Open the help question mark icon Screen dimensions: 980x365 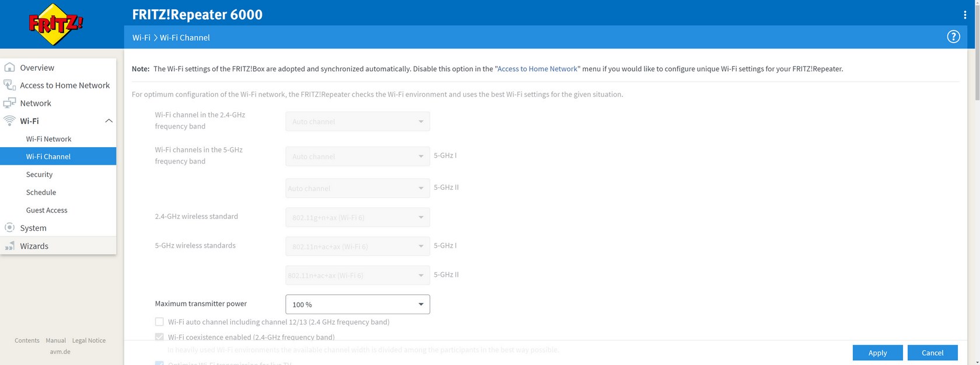953,37
